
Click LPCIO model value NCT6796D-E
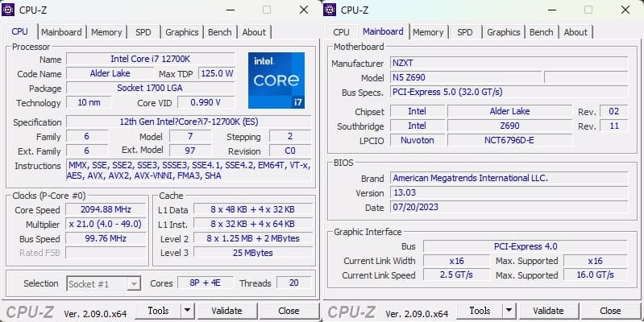(x=509, y=140)
